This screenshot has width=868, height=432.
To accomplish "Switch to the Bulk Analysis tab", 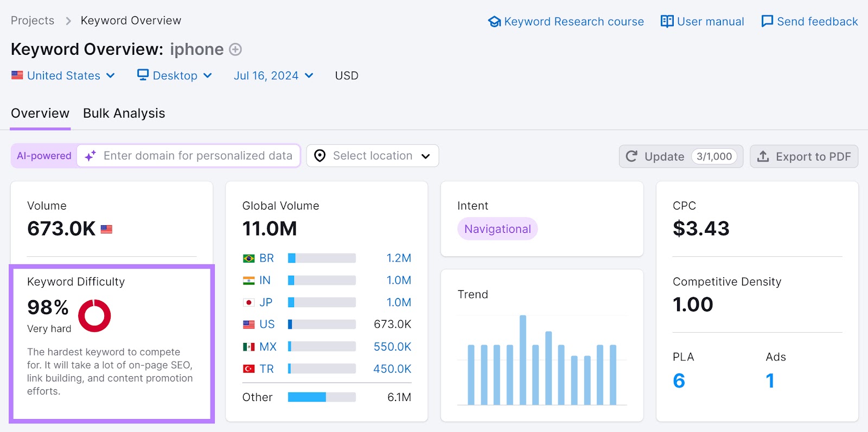I will point(124,113).
